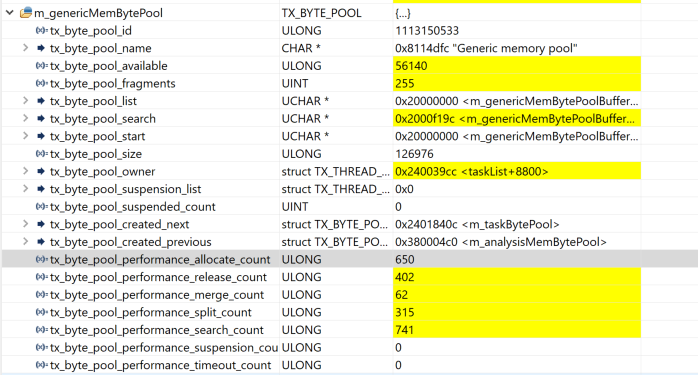Image resolution: width=698 pixels, height=375 pixels.
Task: Click the m_genericMemBytePool folder icon
Action: tap(26, 13)
